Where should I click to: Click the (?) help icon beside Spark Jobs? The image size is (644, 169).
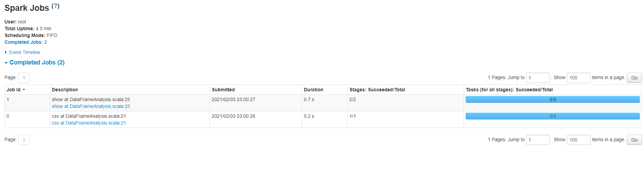point(56,6)
